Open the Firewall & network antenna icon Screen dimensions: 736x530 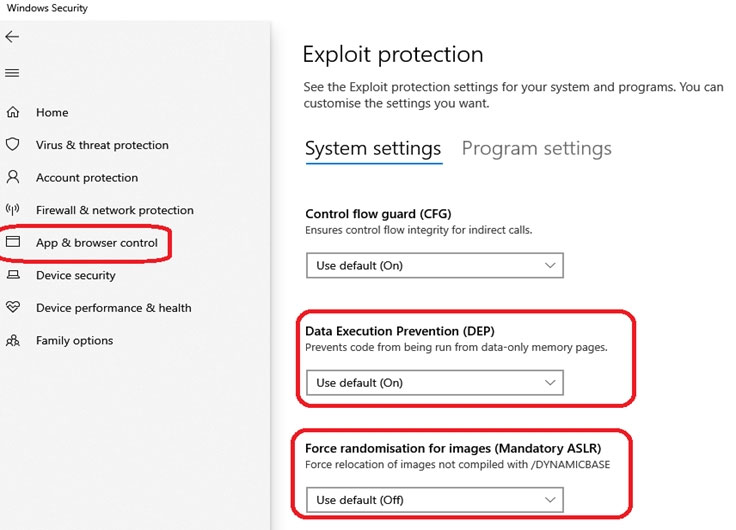coord(13,209)
